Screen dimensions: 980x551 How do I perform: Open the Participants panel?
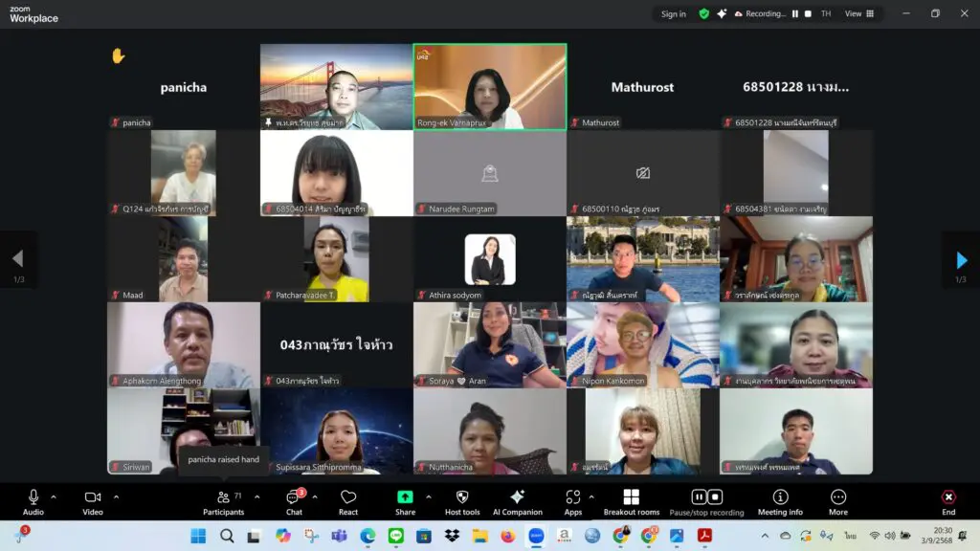pos(223,501)
